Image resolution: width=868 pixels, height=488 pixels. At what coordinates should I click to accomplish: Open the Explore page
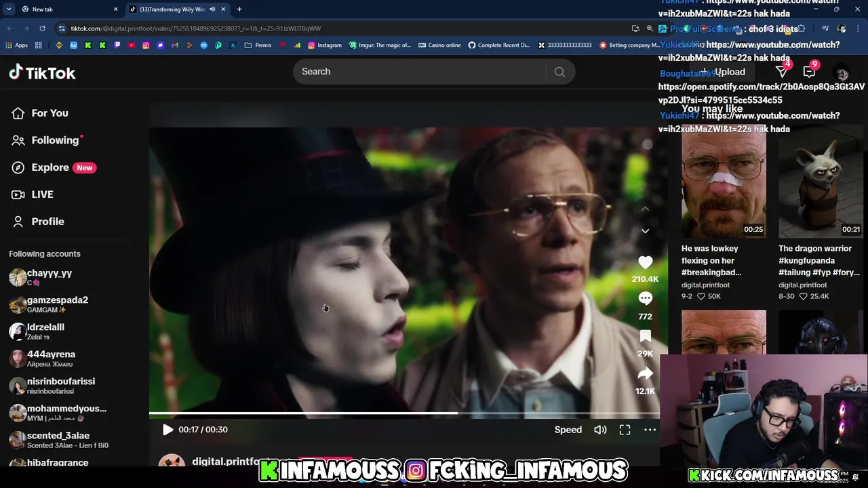(x=52, y=167)
